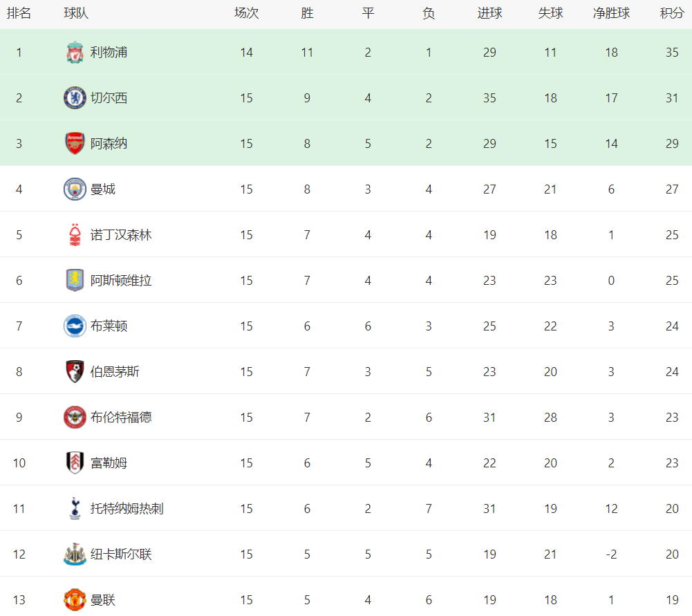Click the Bournemouth club crest icon
Image resolution: width=692 pixels, height=616 pixels.
pos(75,371)
